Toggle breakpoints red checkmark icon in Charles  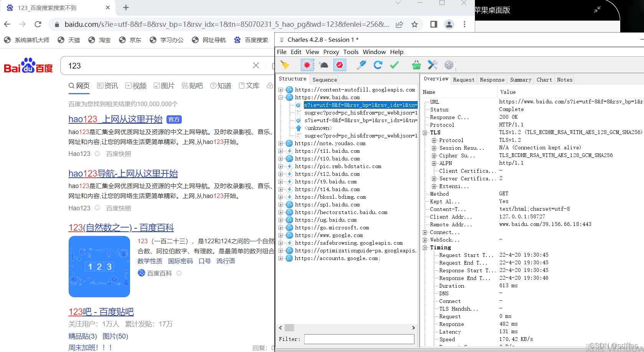coord(340,65)
